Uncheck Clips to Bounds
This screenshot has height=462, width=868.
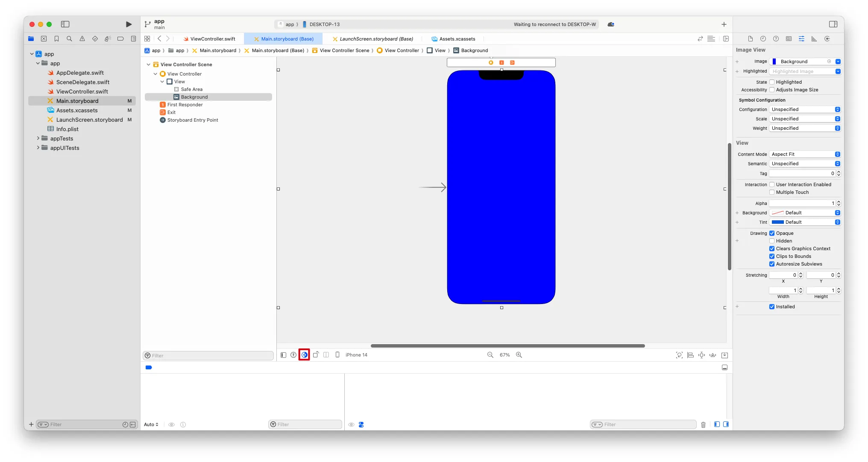click(x=772, y=256)
